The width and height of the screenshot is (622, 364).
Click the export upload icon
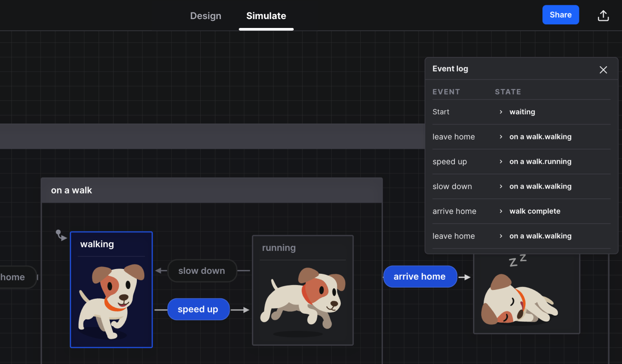(603, 16)
